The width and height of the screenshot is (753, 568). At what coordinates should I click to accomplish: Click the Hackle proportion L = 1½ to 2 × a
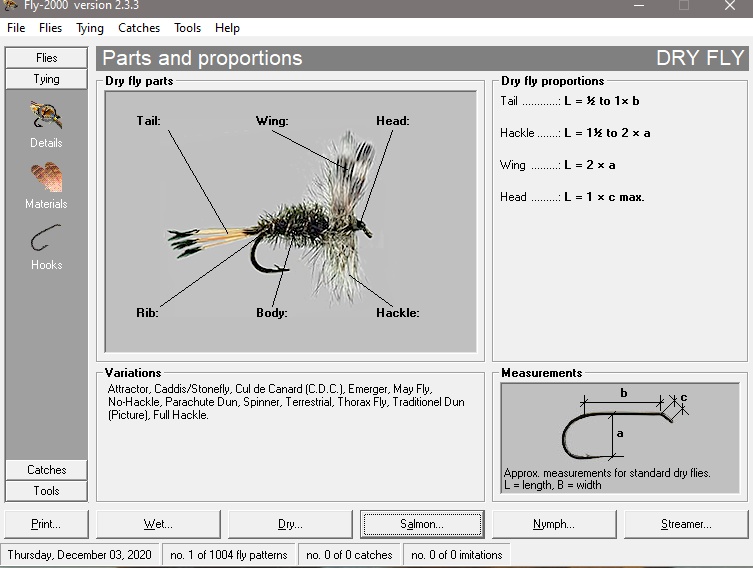click(575, 133)
